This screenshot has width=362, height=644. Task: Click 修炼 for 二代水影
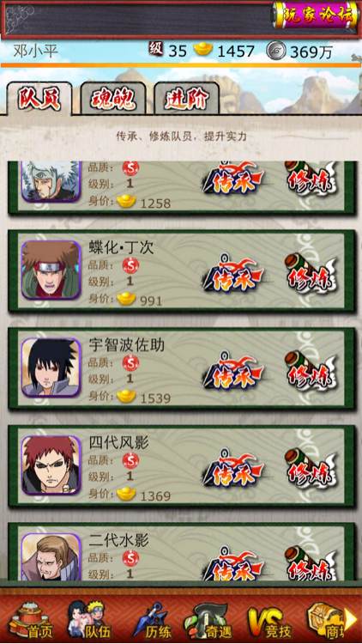pyautogui.click(x=311, y=562)
